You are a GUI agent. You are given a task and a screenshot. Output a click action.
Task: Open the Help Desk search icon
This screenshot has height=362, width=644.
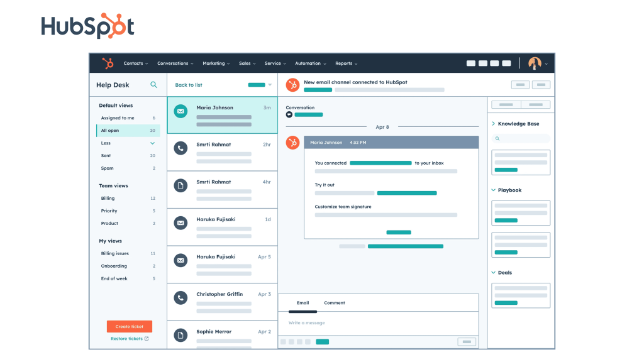153,85
